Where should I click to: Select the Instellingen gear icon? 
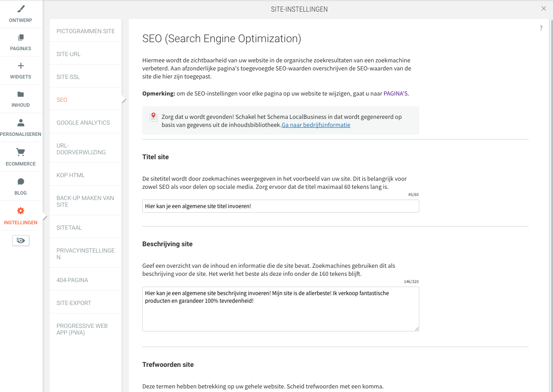(x=21, y=211)
